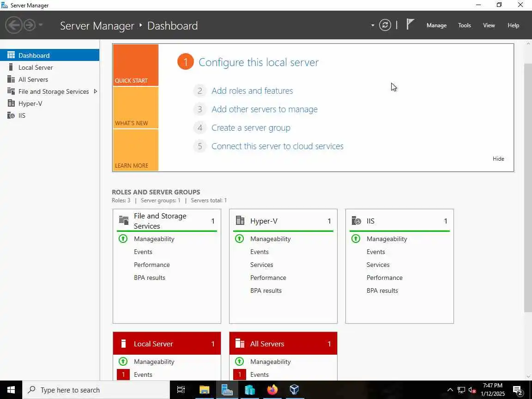Expand the File and Storage Services arrow
Image resolution: width=532 pixels, height=399 pixels.
[95, 91]
